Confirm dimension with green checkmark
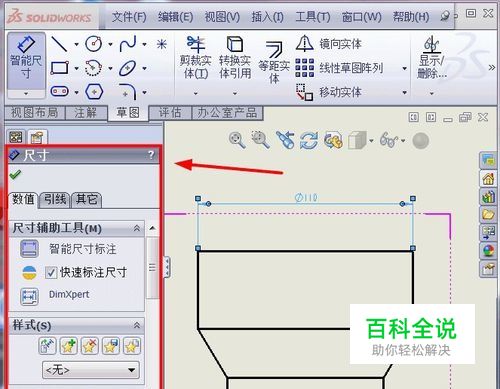Screen dimensions: 500x389 coord(15,174)
